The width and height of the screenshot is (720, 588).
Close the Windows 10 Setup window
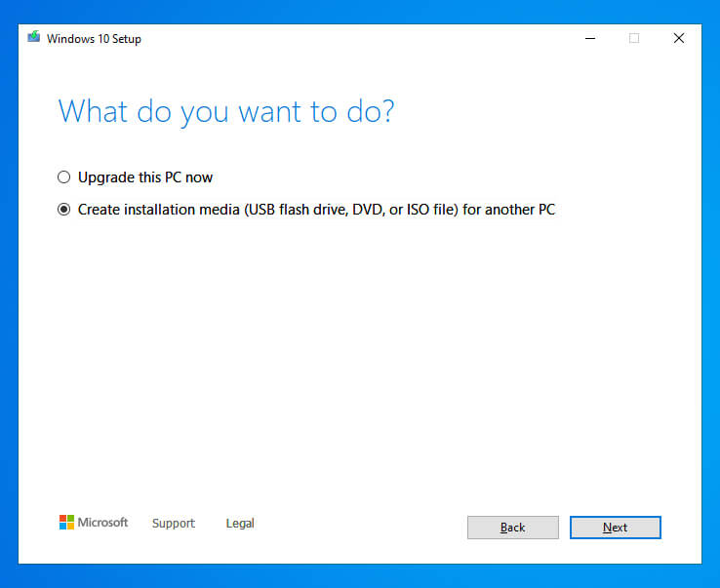679,38
